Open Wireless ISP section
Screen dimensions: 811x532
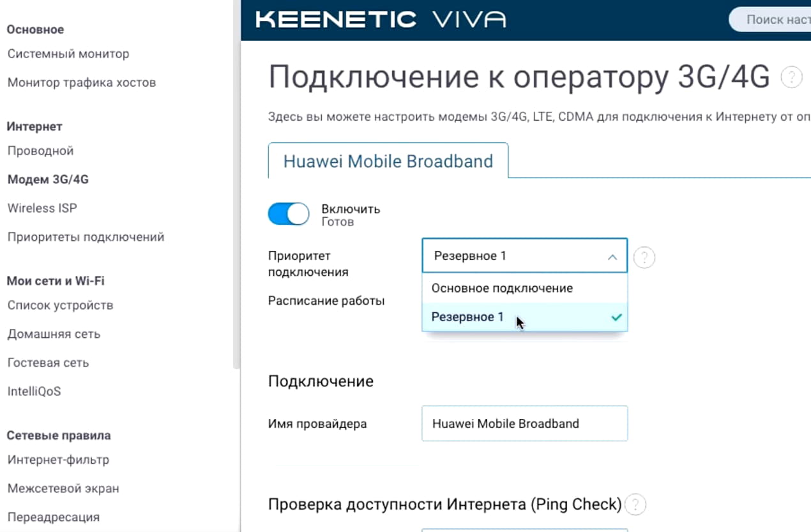click(42, 208)
